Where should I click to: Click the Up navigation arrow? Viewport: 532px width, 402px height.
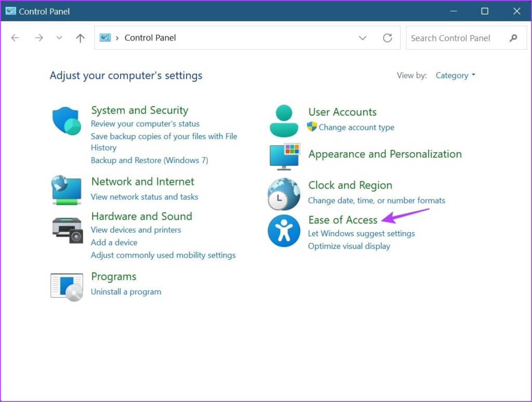(x=79, y=37)
